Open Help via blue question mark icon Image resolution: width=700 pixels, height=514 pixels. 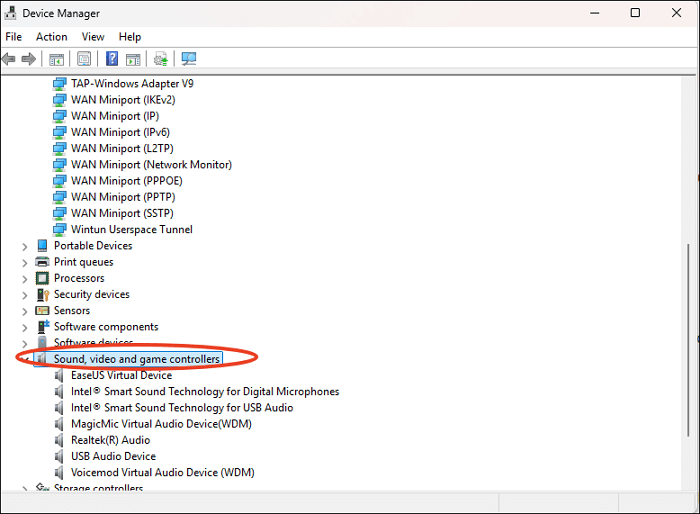pyautogui.click(x=112, y=59)
